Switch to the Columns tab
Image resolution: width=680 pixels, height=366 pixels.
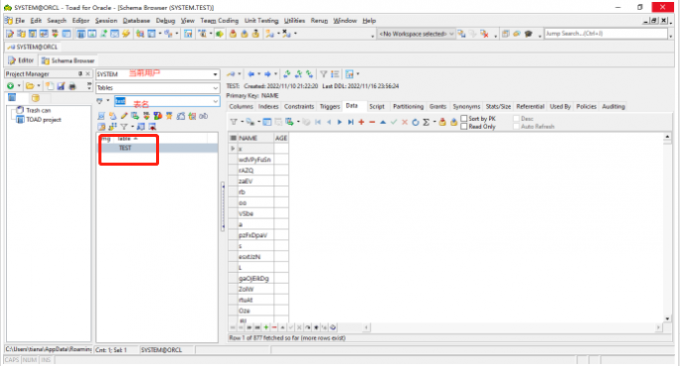[x=241, y=106]
